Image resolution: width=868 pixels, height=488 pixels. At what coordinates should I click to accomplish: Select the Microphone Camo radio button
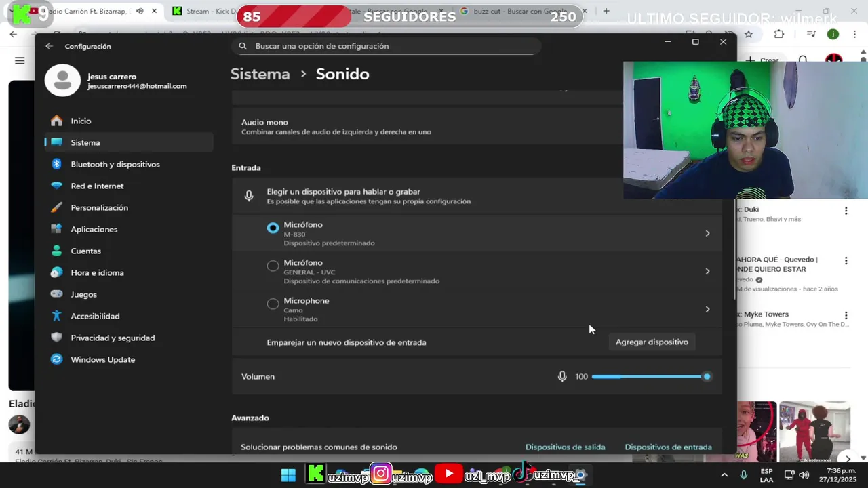[x=273, y=304]
